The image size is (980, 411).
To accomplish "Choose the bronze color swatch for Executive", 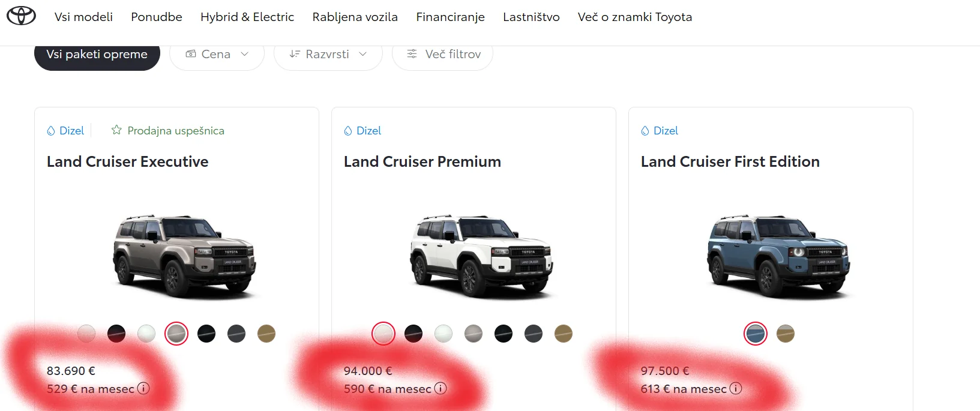I will tap(266, 334).
